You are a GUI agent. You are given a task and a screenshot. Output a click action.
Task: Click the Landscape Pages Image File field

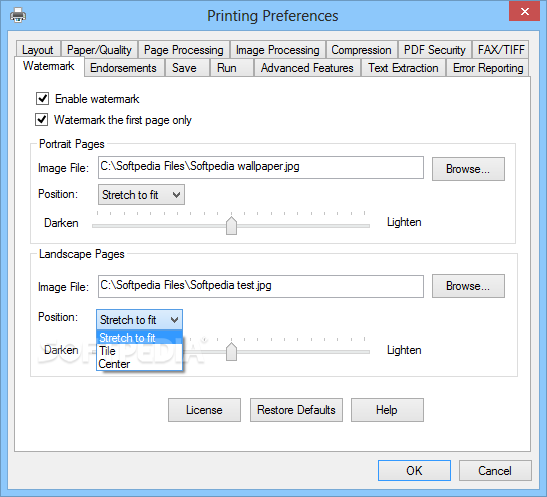pyautogui.click(x=261, y=286)
